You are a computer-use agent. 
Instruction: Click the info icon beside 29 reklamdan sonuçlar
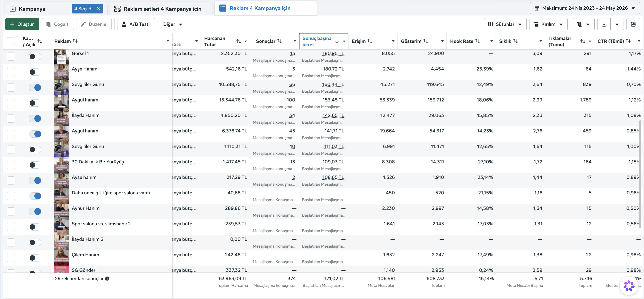(107, 279)
